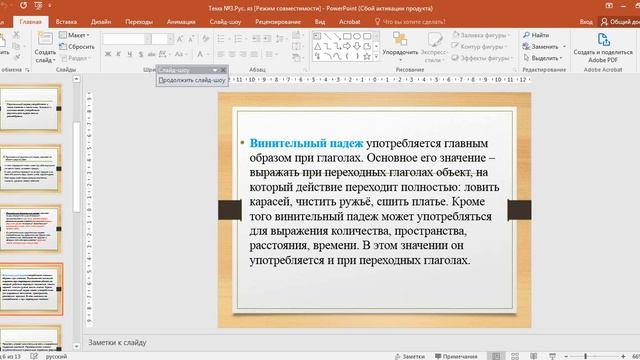The image size is (640, 360).
Task: Open the Анимация ribbon tab
Action: (x=181, y=22)
